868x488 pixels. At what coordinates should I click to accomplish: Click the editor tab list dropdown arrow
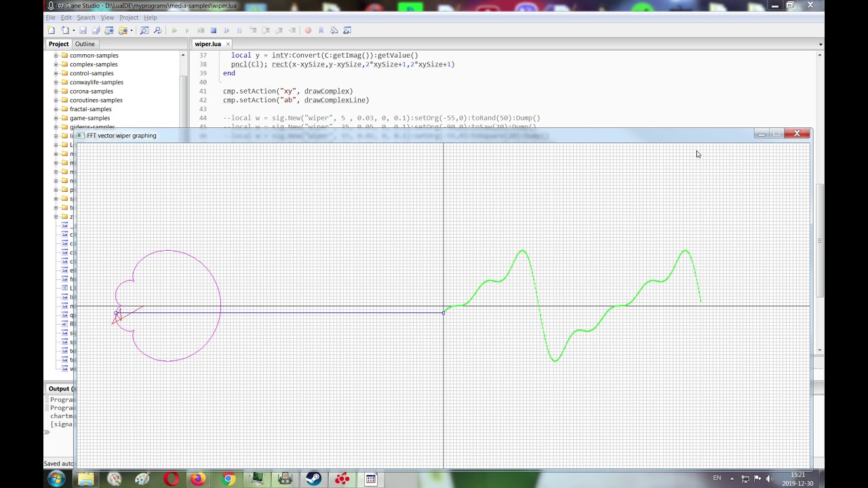[821, 45]
